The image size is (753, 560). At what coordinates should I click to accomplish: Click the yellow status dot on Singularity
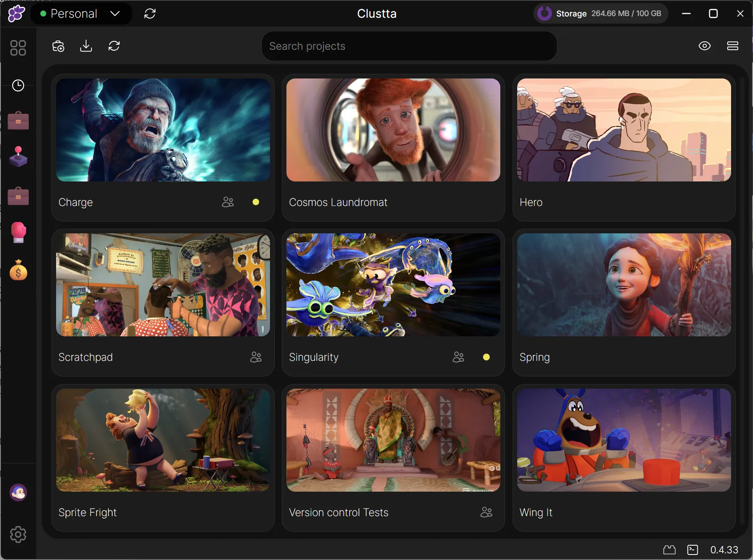point(486,357)
